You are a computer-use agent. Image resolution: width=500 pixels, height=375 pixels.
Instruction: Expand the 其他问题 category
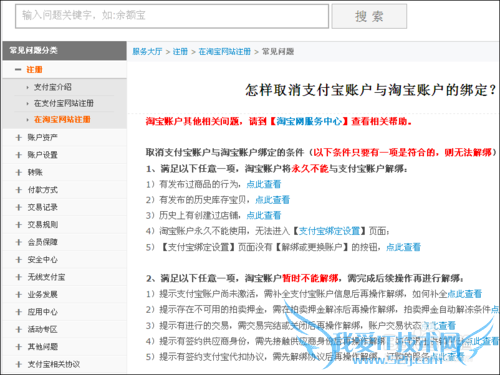(x=19, y=347)
